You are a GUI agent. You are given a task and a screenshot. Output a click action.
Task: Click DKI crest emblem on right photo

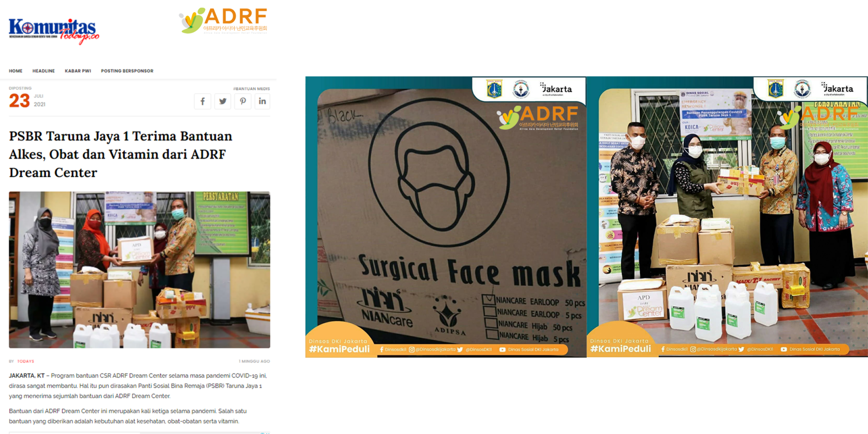pyautogui.click(x=775, y=89)
